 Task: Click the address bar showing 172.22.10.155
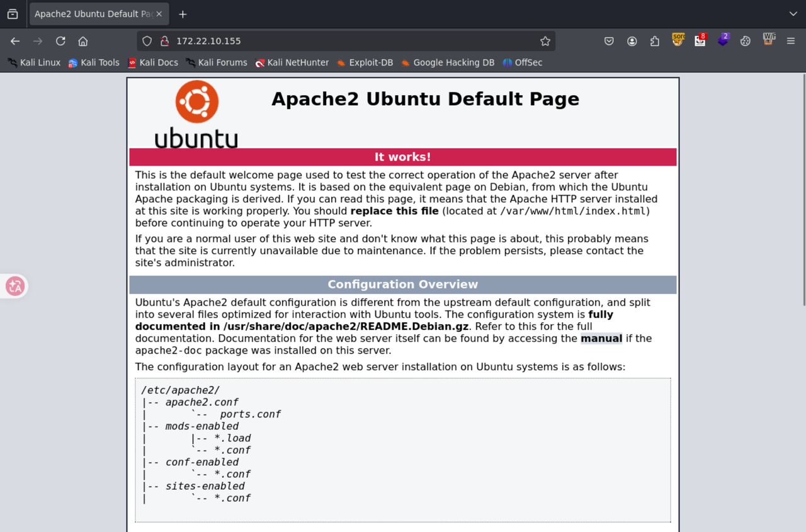coord(346,41)
